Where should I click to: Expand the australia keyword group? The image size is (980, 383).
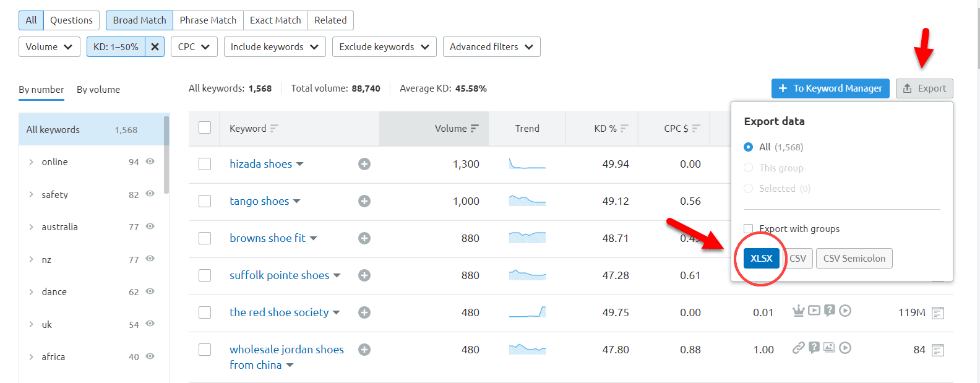coord(31,227)
